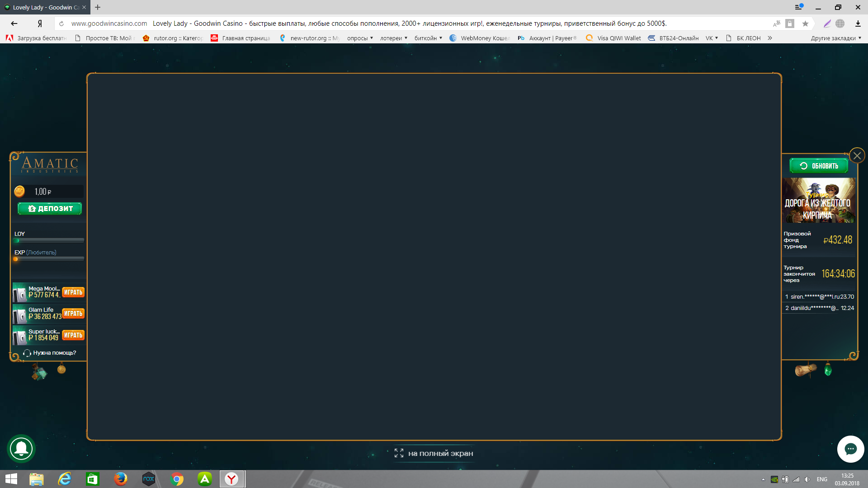The height and width of the screenshot is (488, 868).
Task: Open browser downloads arrow icon
Action: pos(858,23)
